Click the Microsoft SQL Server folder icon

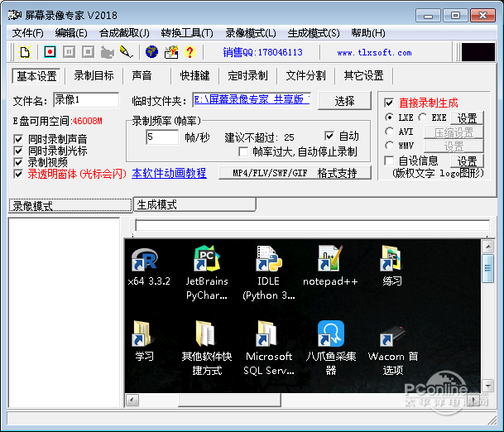point(268,334)
